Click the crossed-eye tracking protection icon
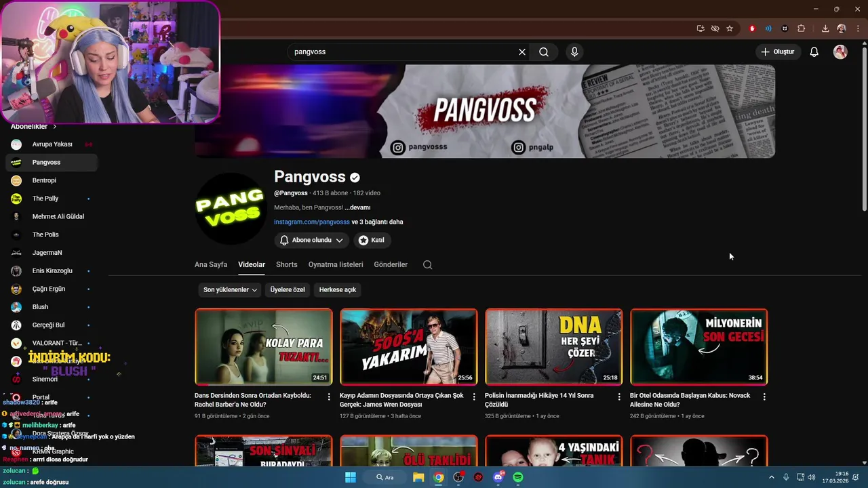 click(715, 28)
